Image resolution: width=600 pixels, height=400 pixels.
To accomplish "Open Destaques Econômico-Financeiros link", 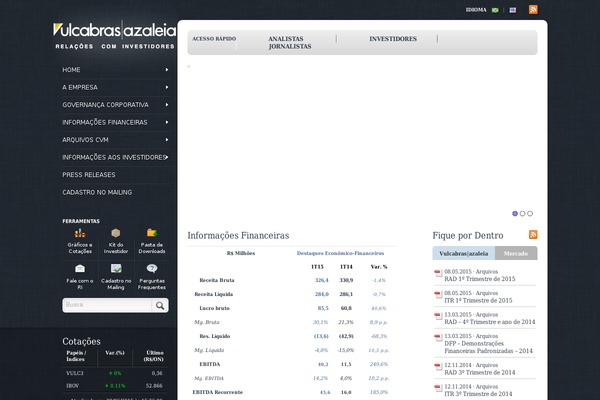I will [x=340, y=253].
